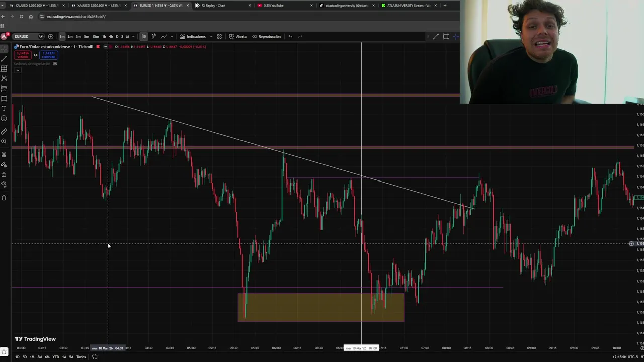Select the 2m timeframe
Viewport: 644px width, 362px height.
pyautogui.click(x=70, y=36)
